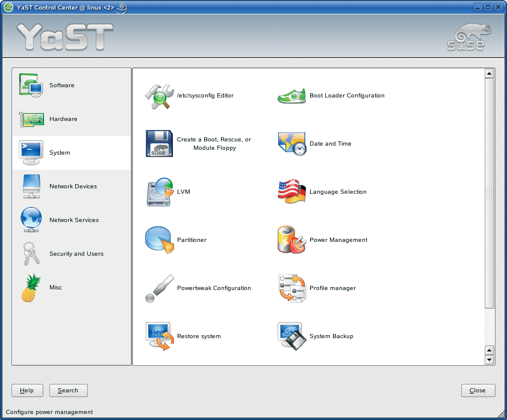Viewport: 507px width, 420px height.
Task: Select the Misc category label
Action: pyautogui.click(x=55, y=287)
